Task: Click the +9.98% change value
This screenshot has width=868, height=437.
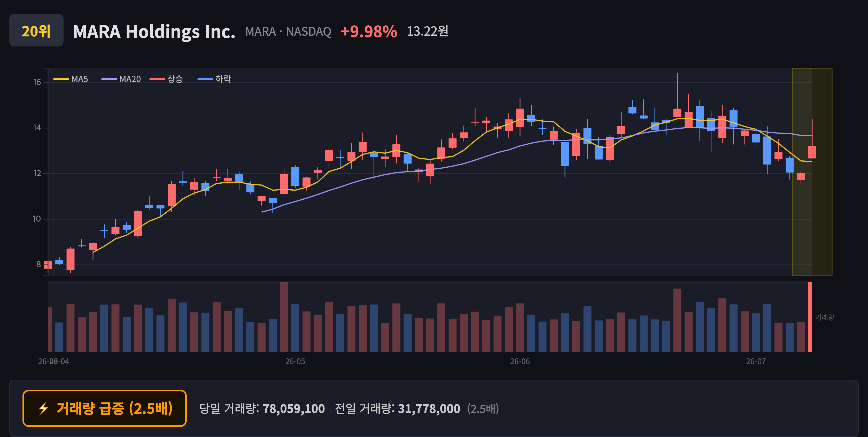Action: pyautogui.click(x=369, y=31)
